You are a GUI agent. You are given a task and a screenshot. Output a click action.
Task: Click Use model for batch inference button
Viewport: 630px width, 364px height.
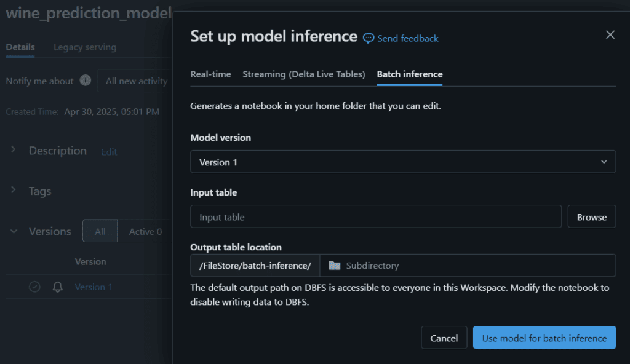tap(544, 338)
